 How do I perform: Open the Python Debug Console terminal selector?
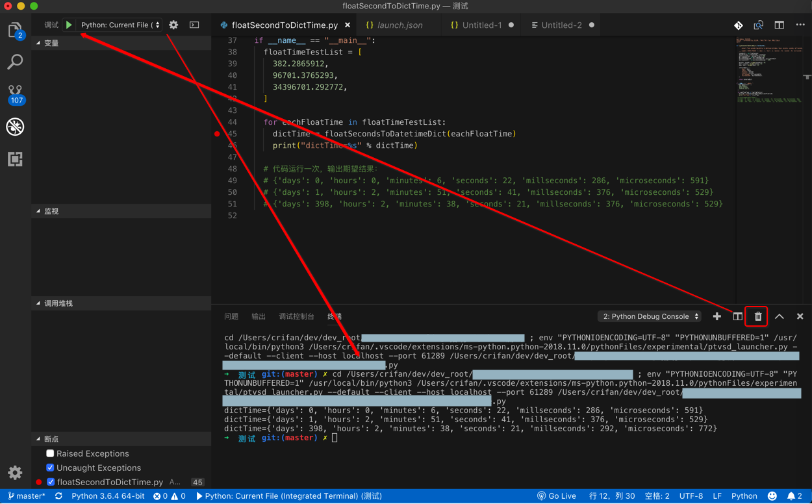point(650,316)
